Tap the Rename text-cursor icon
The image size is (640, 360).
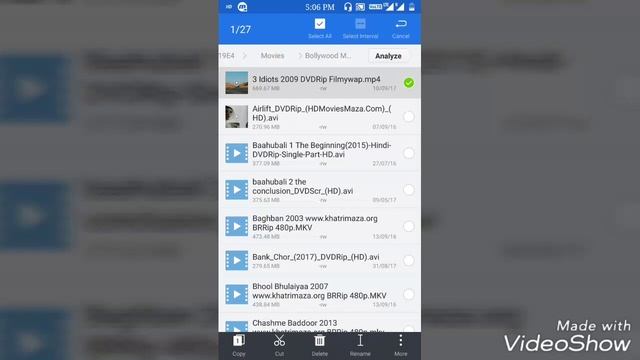[360, 340]
